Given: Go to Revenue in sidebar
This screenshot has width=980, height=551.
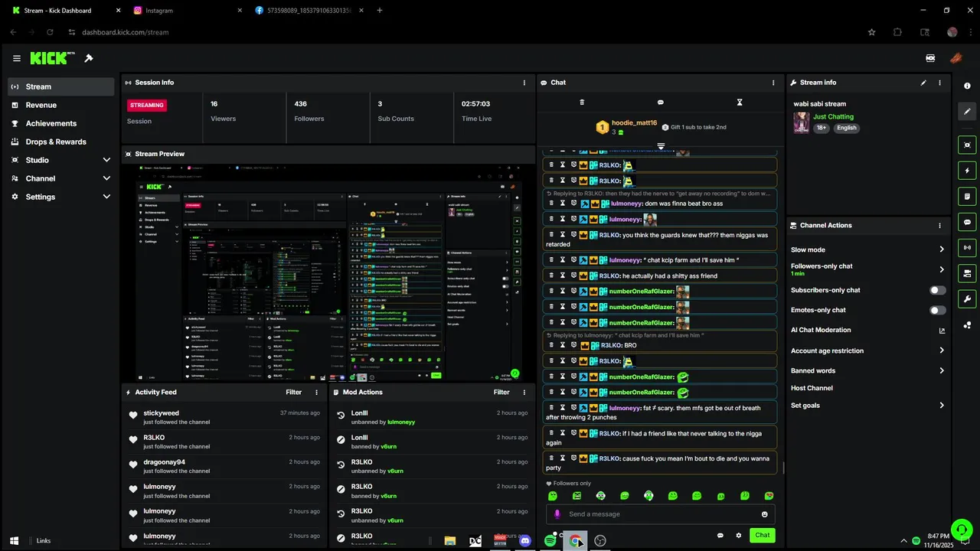Looking at the screenshot, I should click(61, 105).
